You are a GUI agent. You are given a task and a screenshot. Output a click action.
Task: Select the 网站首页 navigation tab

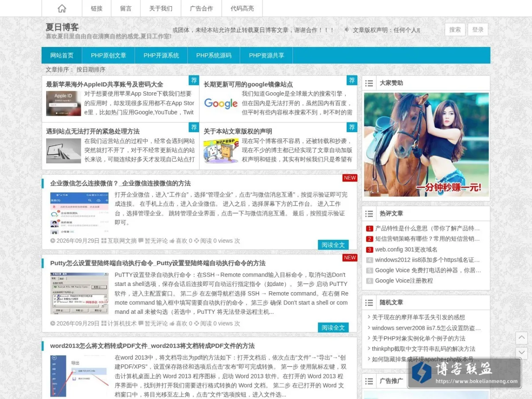(x=62, y=55)
